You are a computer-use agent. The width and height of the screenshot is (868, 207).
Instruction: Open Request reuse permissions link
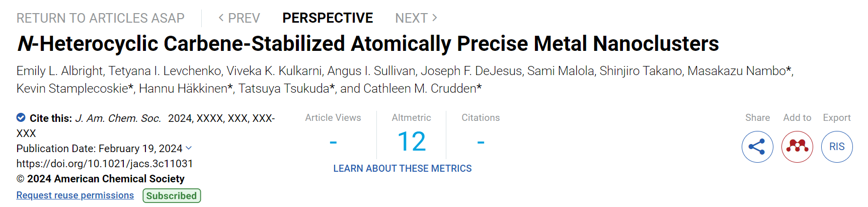tap(75, 195)
